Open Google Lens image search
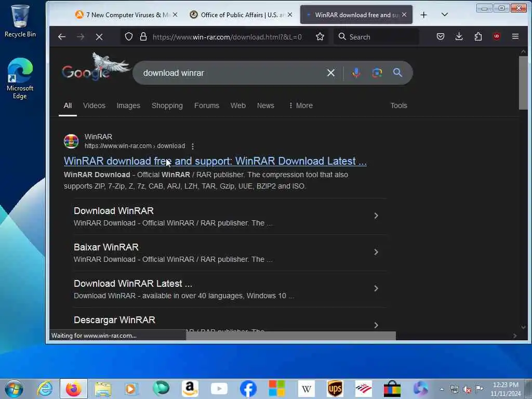 point(377,73)
